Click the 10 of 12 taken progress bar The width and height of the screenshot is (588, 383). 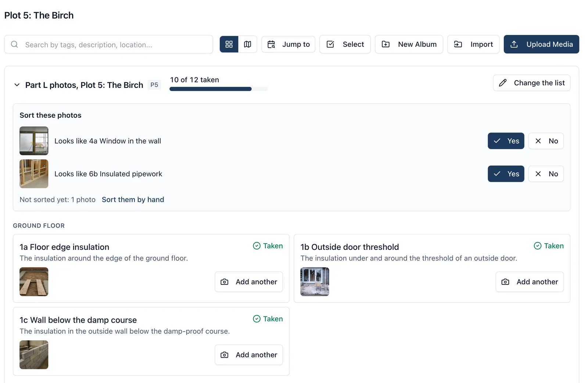click(x=219, y=89)
